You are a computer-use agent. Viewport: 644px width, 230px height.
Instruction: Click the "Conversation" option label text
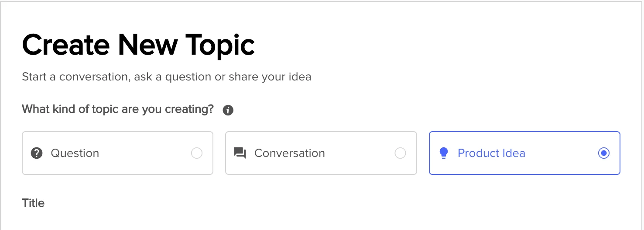coord(290,153)
